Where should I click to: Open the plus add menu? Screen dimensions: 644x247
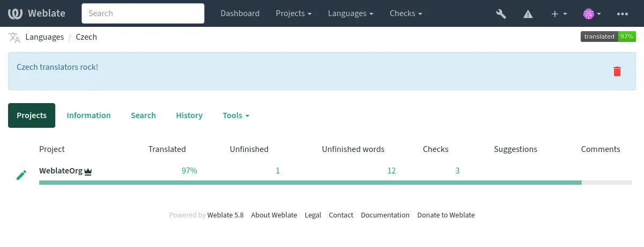tap(559, 14)
